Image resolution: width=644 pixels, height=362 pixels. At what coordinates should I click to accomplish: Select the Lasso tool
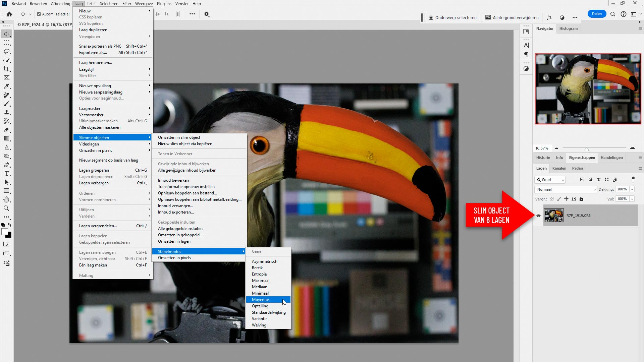(6, 51)
